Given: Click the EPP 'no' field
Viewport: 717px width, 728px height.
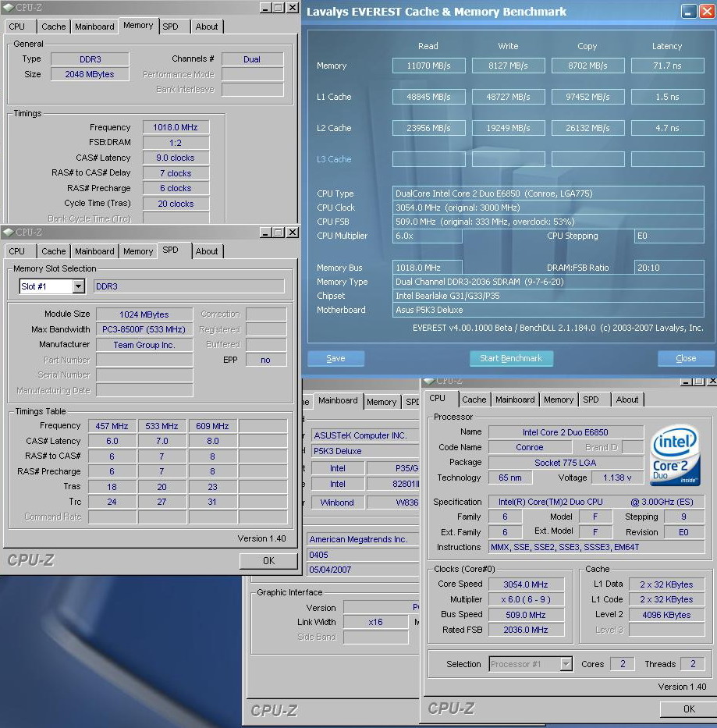Looking at the screenshot, I should click(x=265, y=360).
